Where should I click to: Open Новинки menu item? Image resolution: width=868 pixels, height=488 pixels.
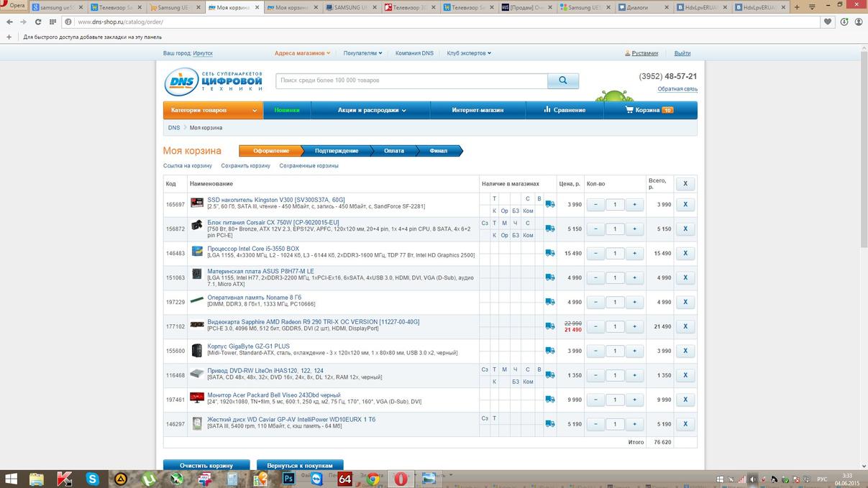(x=287, y=110)
